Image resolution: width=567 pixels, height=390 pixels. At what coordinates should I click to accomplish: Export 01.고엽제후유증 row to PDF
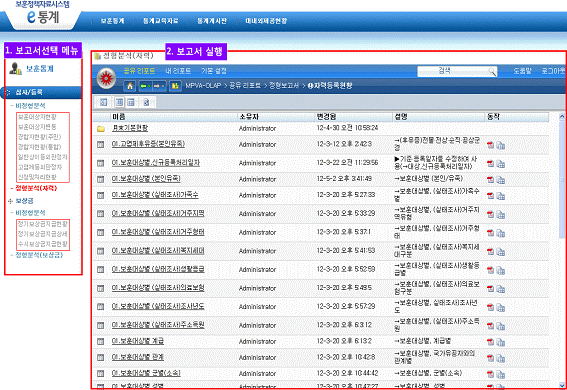point(491,145)
